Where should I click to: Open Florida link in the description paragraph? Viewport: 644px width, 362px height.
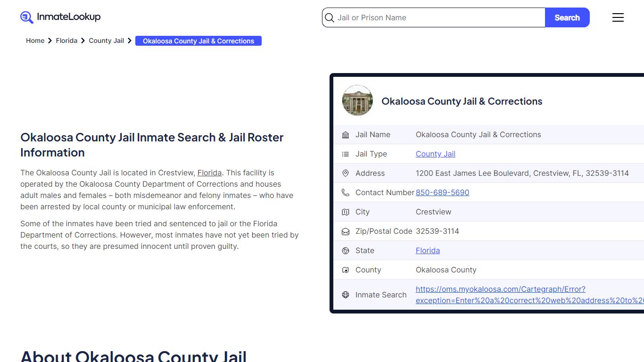209,173
